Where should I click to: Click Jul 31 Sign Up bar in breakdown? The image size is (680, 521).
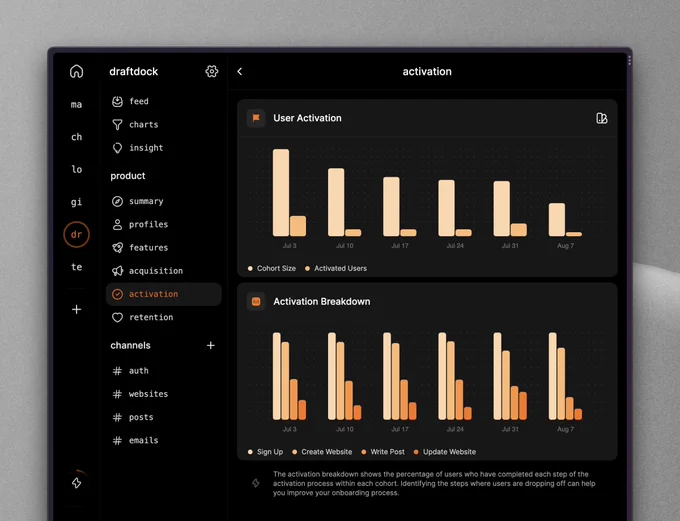497,376
